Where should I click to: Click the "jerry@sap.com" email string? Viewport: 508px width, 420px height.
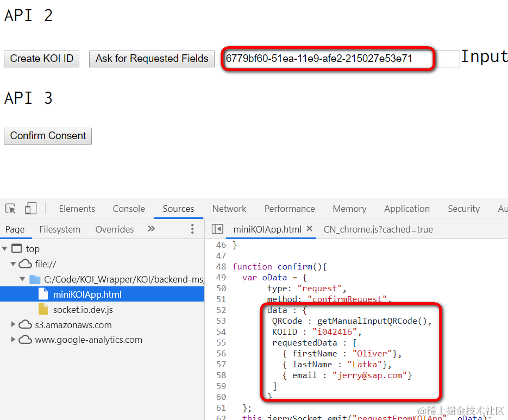click(x=369, y=375)
